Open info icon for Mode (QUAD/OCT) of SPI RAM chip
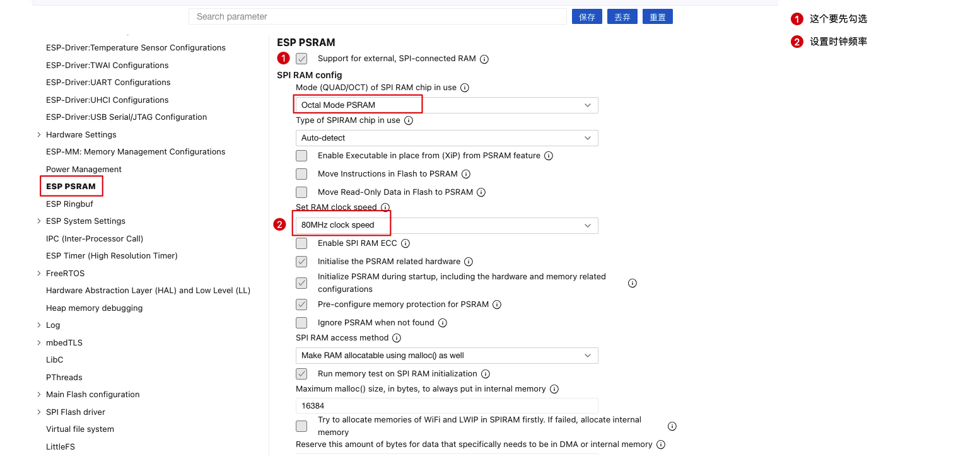 coord(465,88)
